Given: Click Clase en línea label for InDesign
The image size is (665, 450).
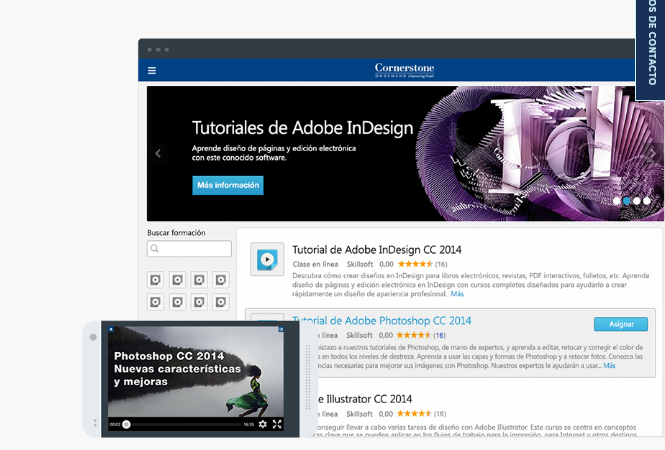Looking at the screenshot, I should click(315, 264).
